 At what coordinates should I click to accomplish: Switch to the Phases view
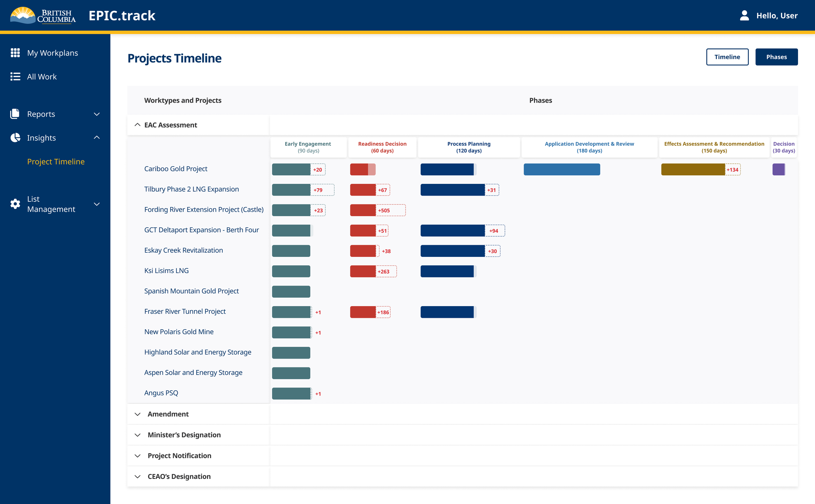click(776, 57)
